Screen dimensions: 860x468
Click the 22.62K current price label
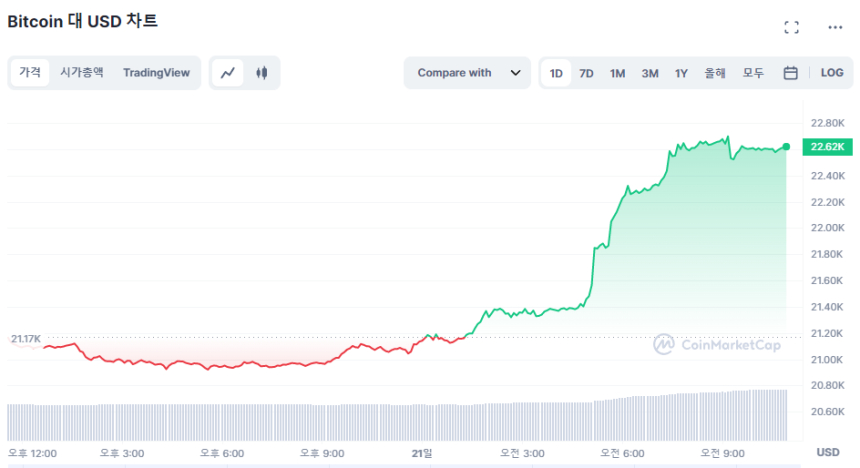[x=826, y=147]
